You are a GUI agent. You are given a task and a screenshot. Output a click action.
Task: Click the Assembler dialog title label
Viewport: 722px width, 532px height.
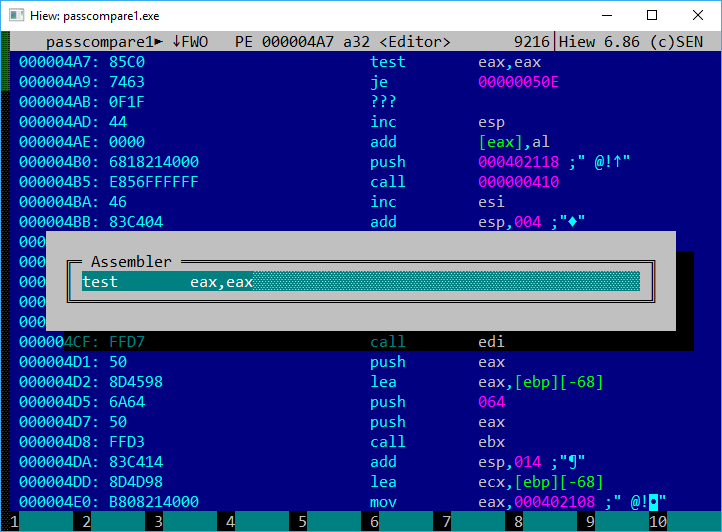pyautogui.click(x=131, y=262)
